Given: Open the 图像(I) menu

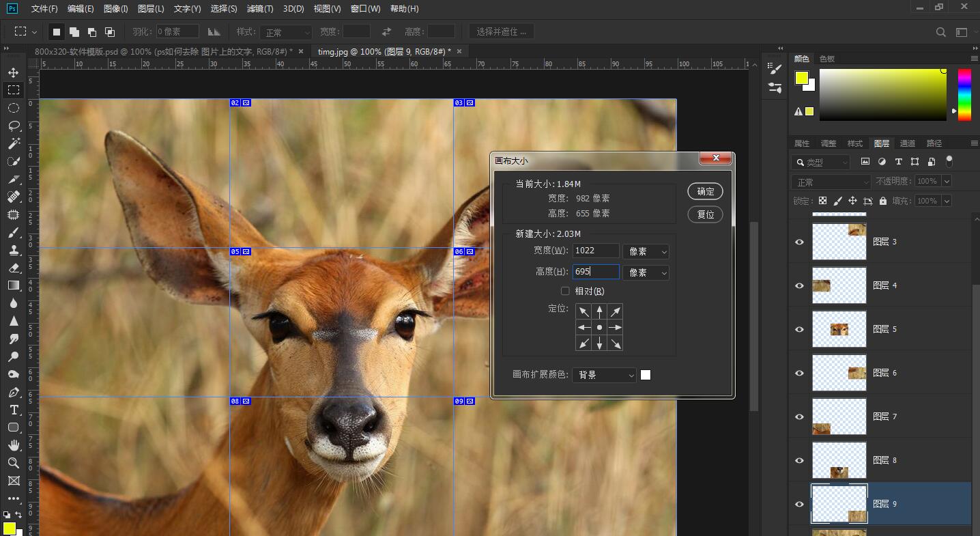Looking at the screenshot, I should [115, 9].
